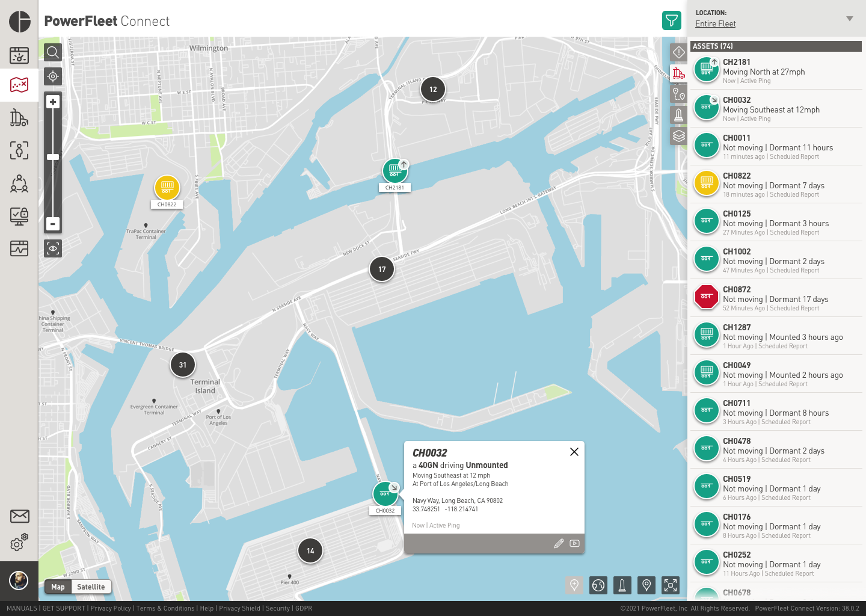Open the cluster marker labeled 14
The image size is (866, 616).
(310, 550)
